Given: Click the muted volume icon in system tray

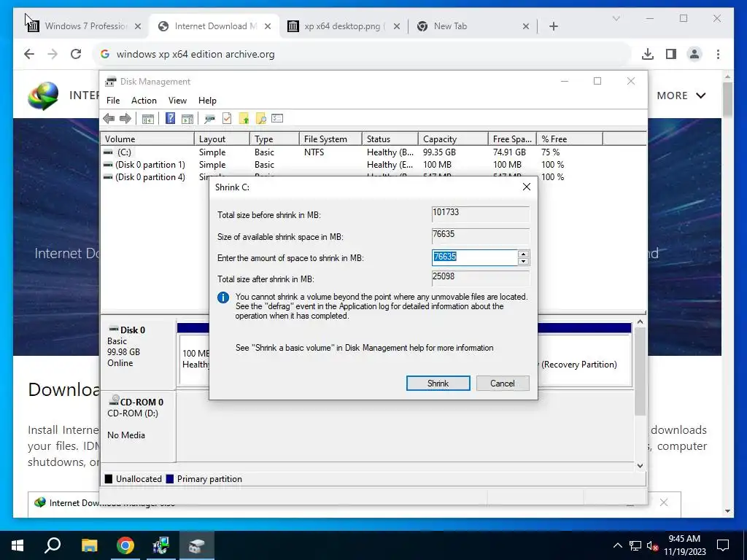Looking at the screenshot, I should pos(653,545).
